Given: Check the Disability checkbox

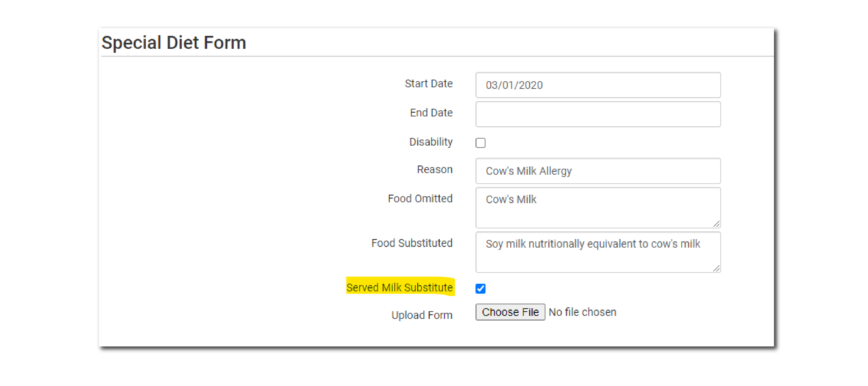Looking at the screenshot, I should pyautogui.click(x=480, y=143).
